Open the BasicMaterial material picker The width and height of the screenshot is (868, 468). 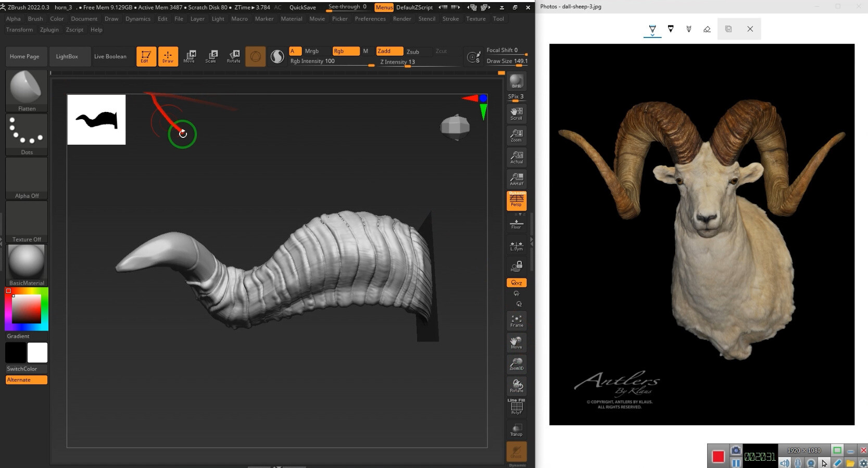[x=27, y=265]
